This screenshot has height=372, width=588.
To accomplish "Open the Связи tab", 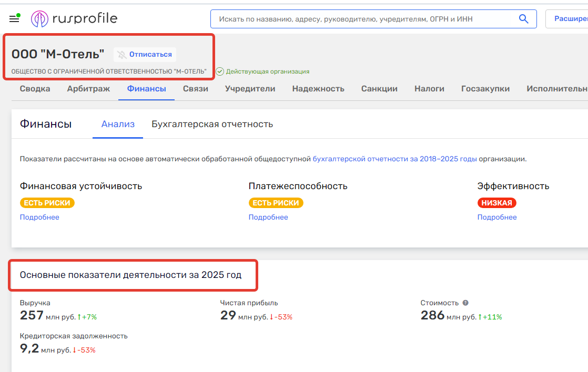I will tap(196, 89).
